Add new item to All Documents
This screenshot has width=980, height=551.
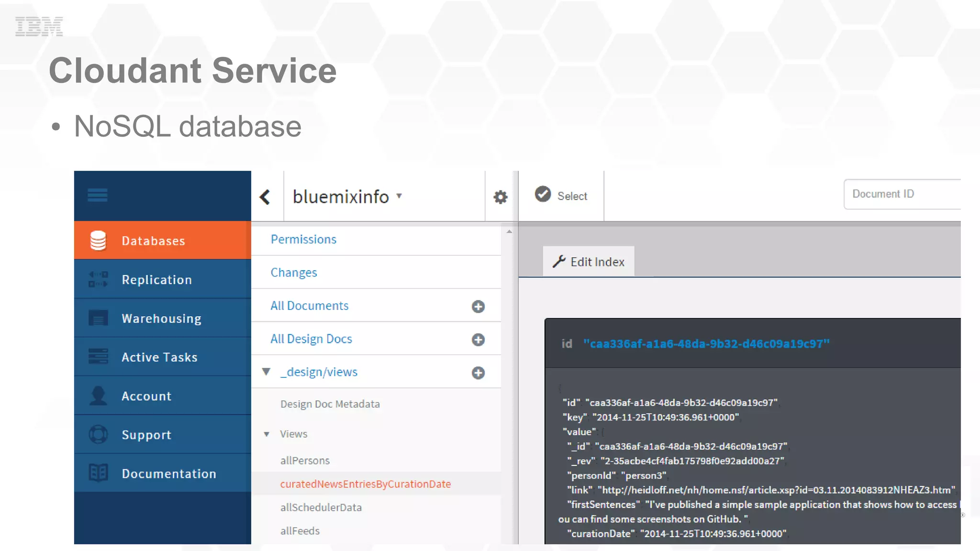tap(478, 307)
